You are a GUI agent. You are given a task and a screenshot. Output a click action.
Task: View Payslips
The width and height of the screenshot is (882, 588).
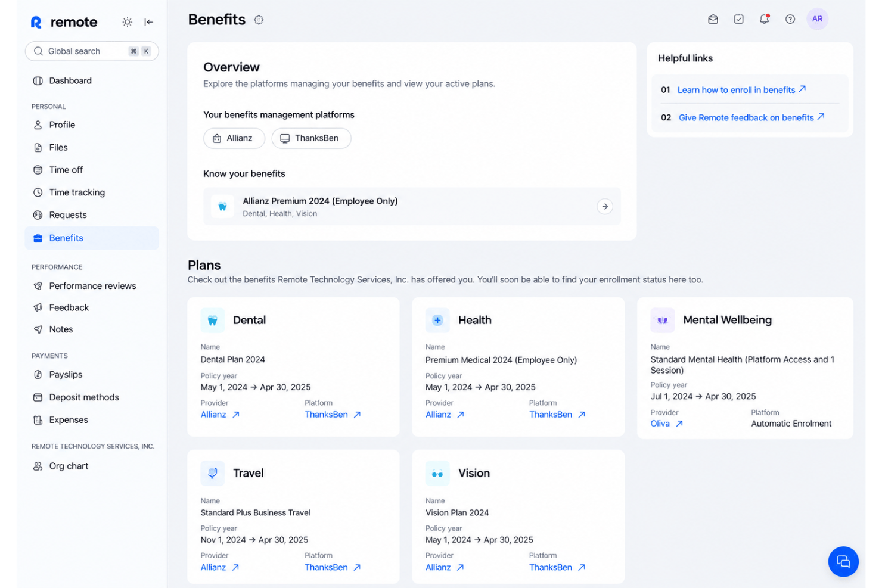click(x=92, y=375)
